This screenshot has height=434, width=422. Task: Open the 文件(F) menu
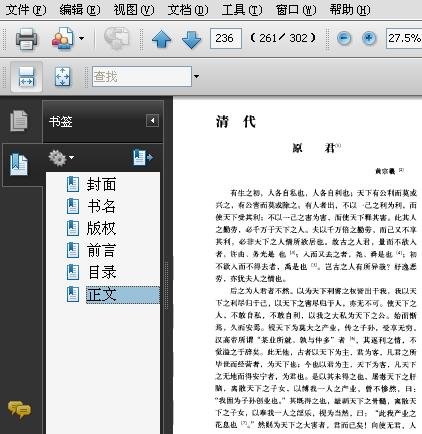[x=26, y=9]
